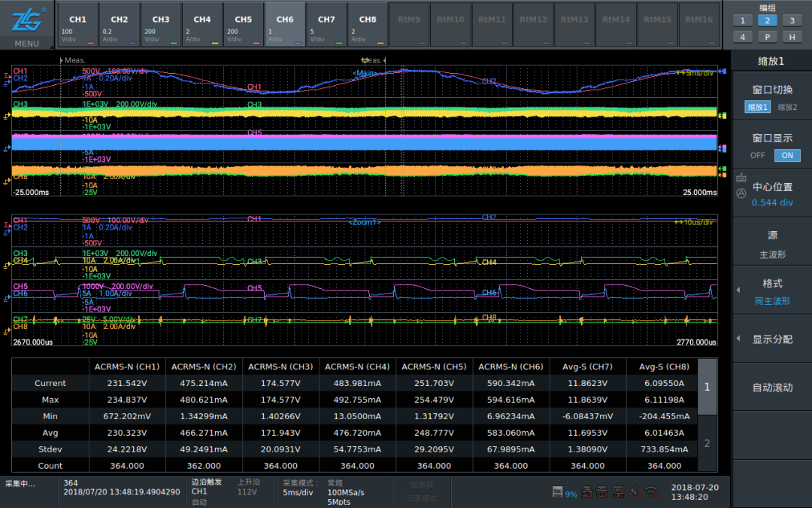The height and width of the screenshot is (508, 812).
Task: Click the network monitor status icon
Action: click(618, 492)
